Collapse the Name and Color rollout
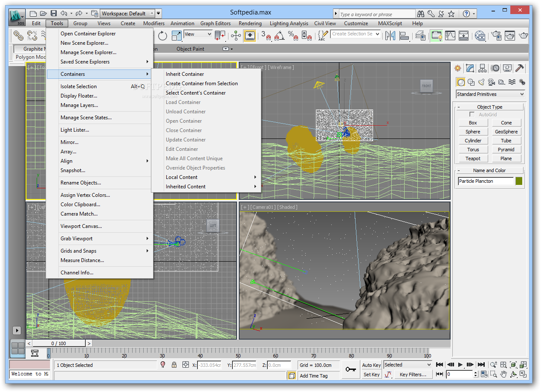This screenshot has width=541, height=392. tap(490, 170)
